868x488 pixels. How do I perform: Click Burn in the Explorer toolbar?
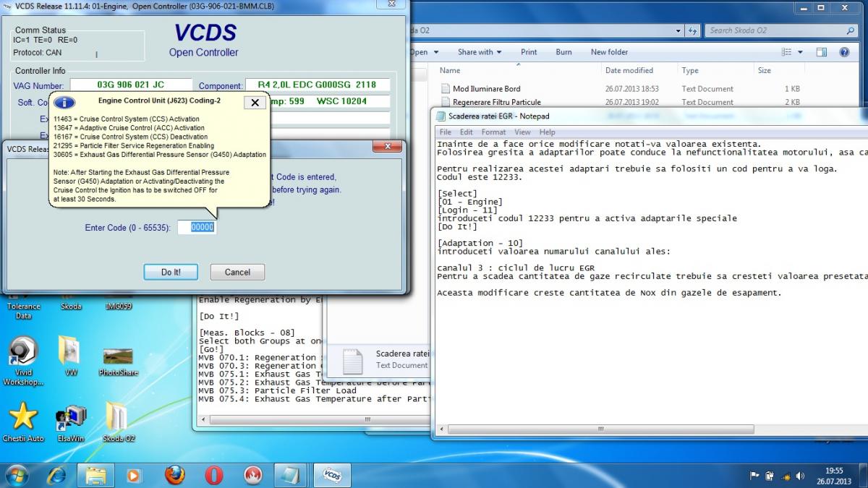point(564,52)
